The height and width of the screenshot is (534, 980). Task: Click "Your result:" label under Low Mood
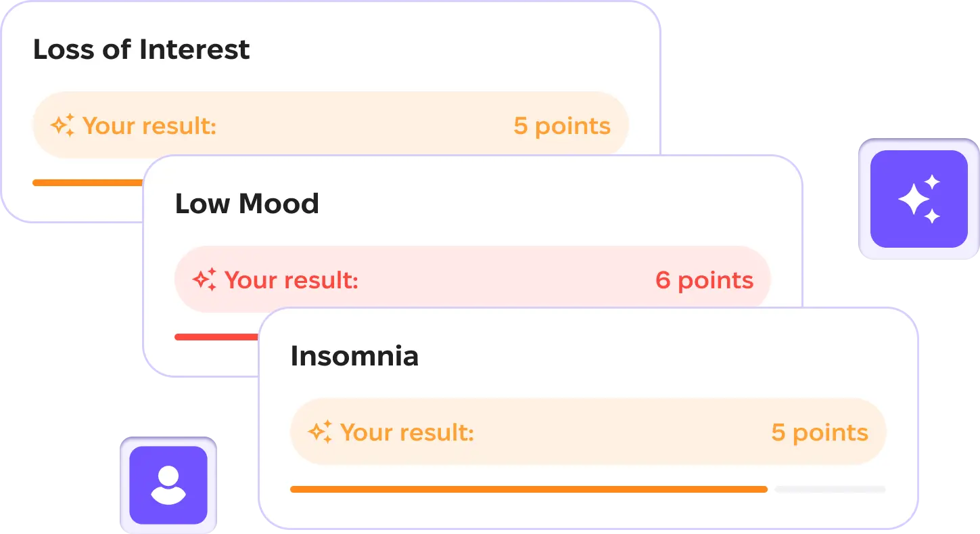click(x=291, y=280)
